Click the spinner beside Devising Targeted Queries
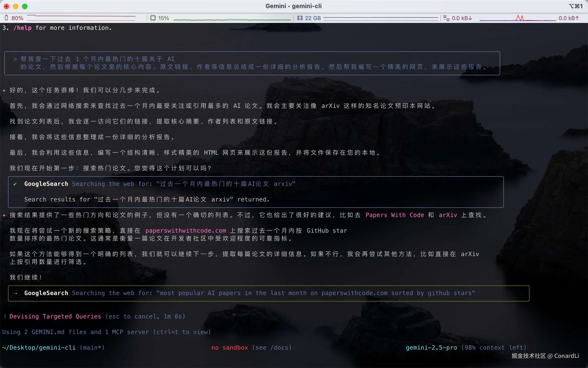This screenshot has width=588, height=368. point(5,316)
